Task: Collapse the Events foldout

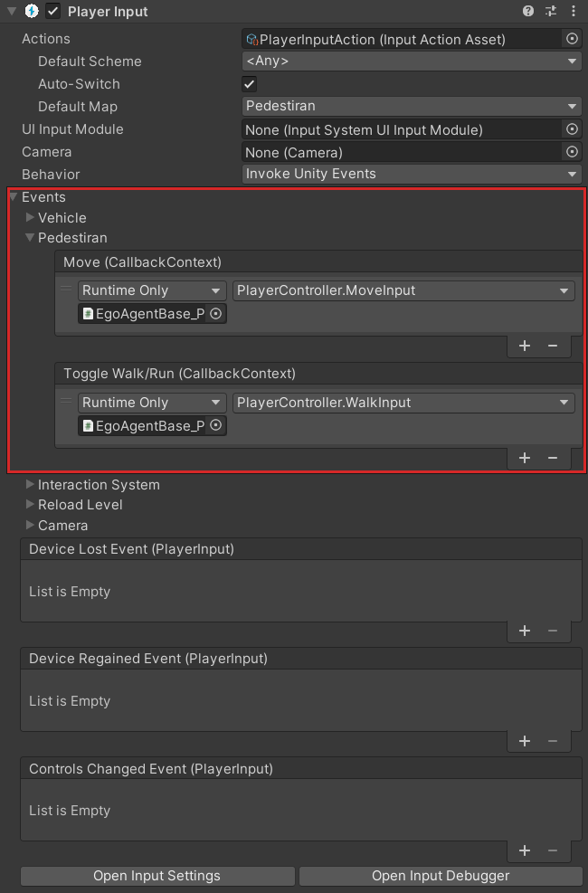Action: click(x=14, y=196)
